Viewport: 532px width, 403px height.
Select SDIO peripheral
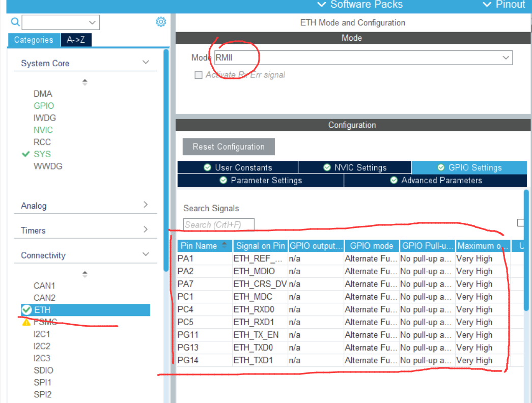coord(43,370)
